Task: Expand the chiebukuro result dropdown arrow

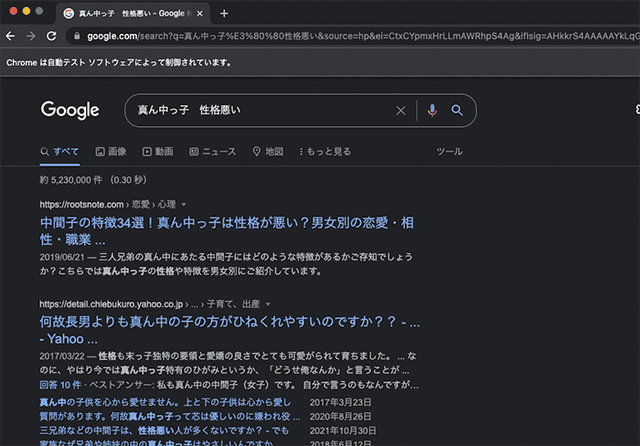Action: point(268,304)
